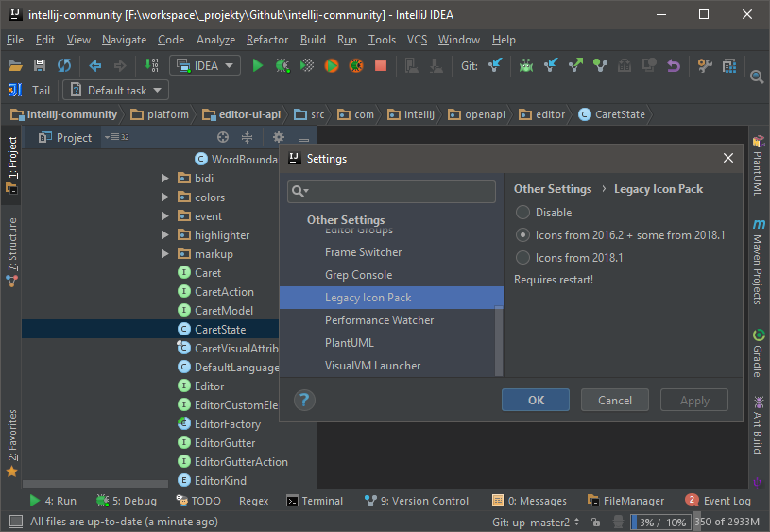
Task: Click the lock icon in status bar
Action: click(x=595, y=522)
